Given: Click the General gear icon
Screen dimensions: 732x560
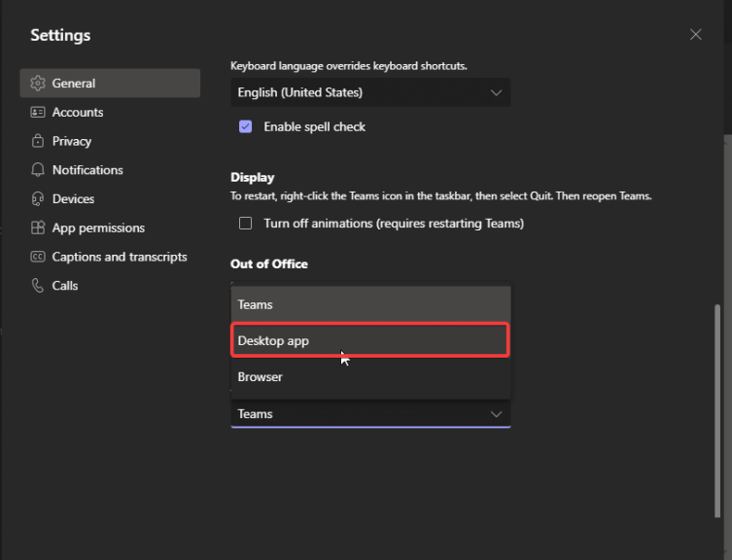Looking at the screenshot, I should pyautogui.click(x=38, y=84).
